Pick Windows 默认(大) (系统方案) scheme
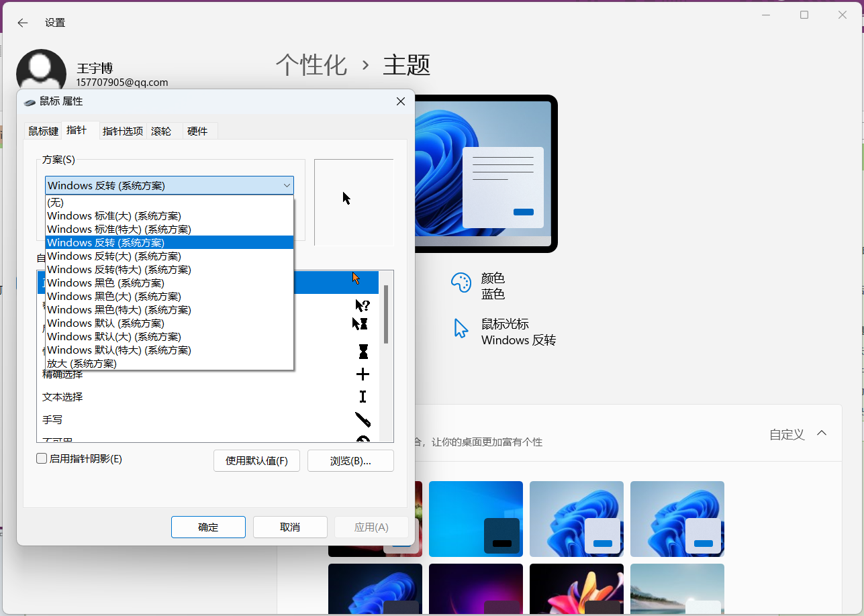The width and height of the screenshot is (864, 616). 169,336
